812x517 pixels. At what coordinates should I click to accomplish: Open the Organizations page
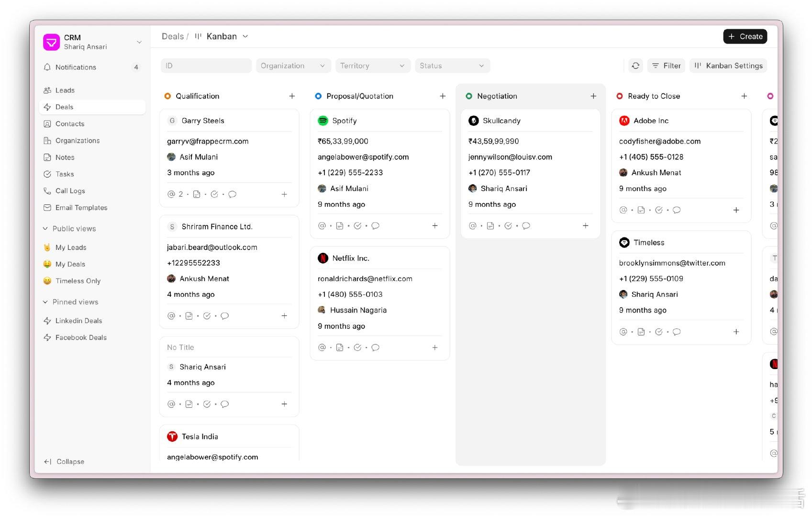[92, 140]
